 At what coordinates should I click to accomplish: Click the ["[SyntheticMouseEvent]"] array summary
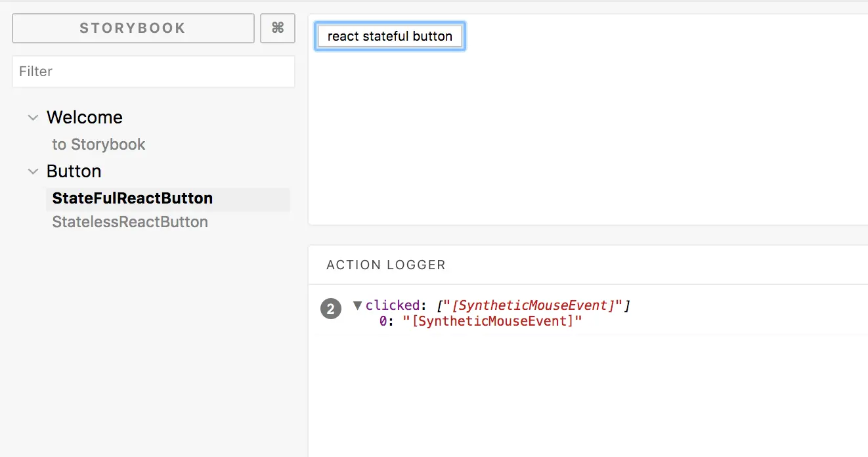click(533, 305)
